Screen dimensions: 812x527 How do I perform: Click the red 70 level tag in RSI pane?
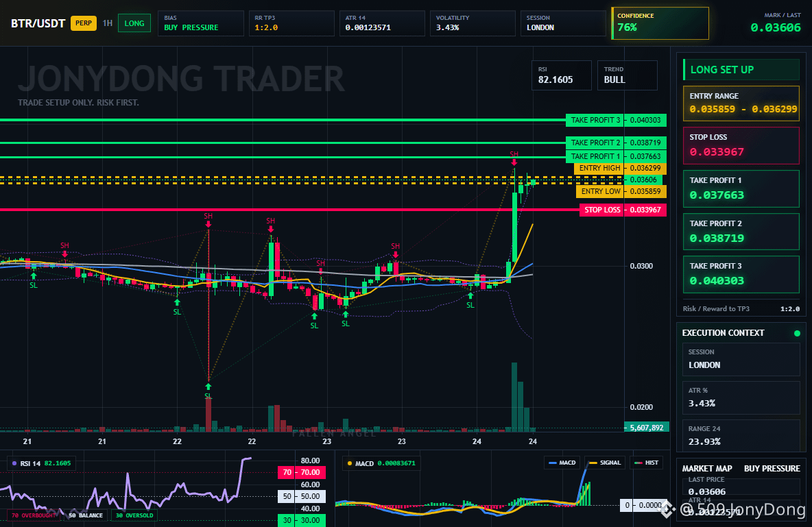click(x=302, y=472)
